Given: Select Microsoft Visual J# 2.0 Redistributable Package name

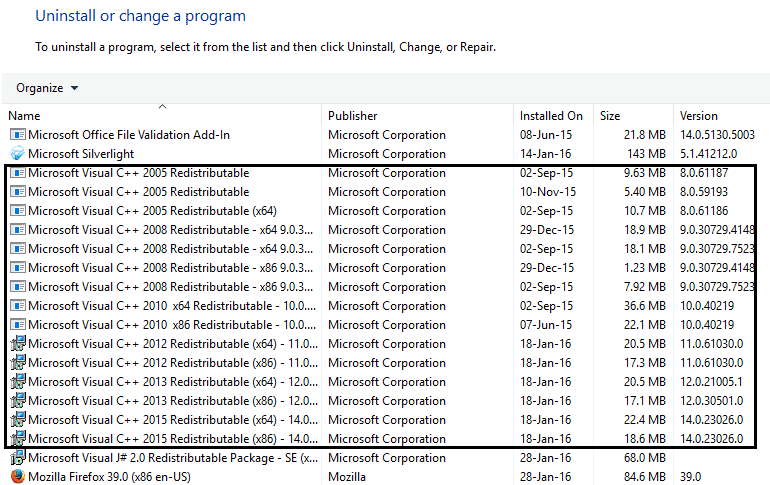Looking at the screenshot, I should [x=173, y=458].
